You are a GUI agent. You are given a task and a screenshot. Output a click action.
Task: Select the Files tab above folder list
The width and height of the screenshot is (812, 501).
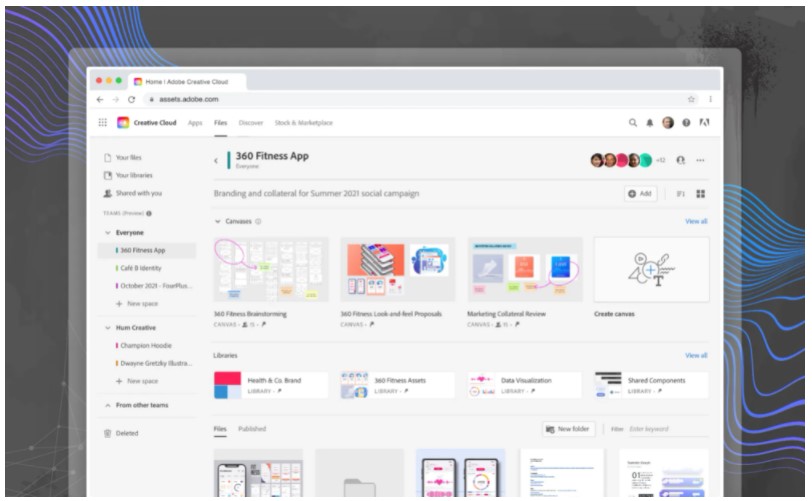click(220, 429)
